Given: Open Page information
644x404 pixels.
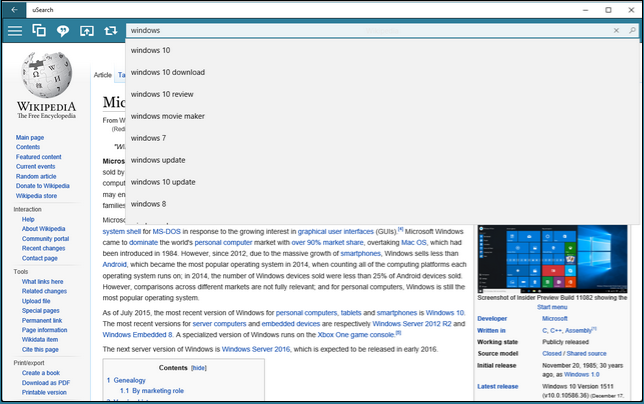Looking at the screenshot, I should click(x=44, y=330).
